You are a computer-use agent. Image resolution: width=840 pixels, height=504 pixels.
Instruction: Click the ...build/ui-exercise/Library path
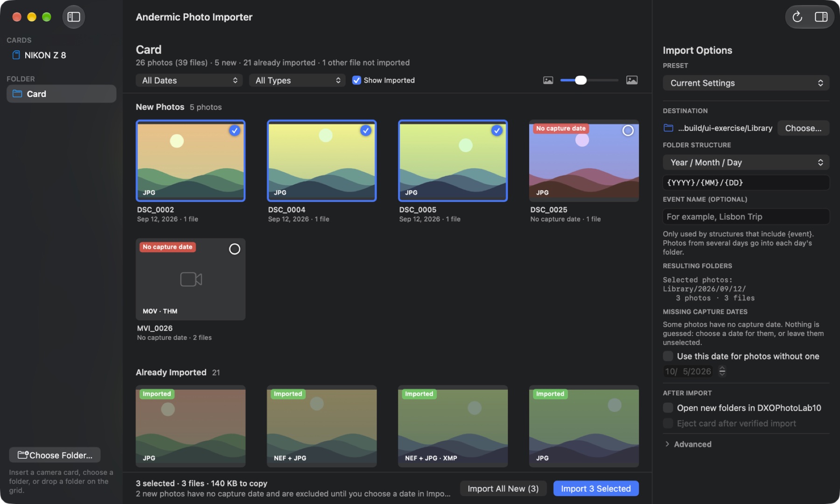[x=725, y=128]
